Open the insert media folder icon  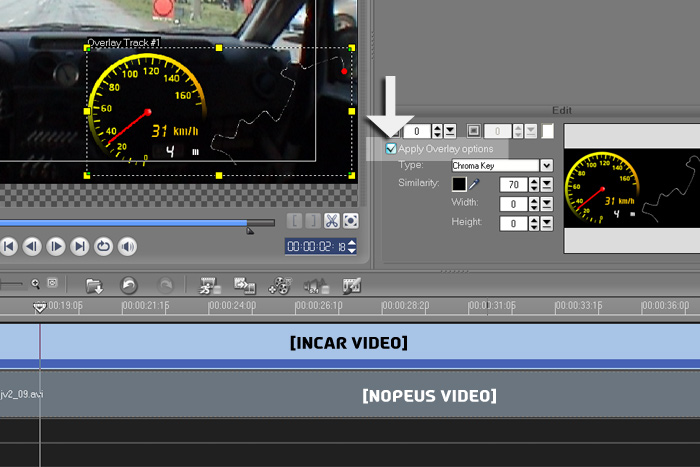pos(94,286)
